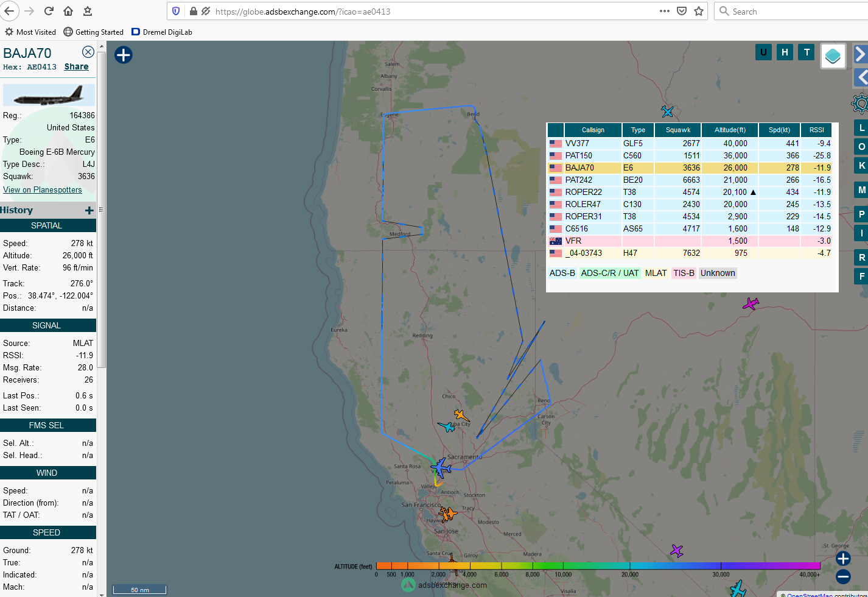Toggle the H map button
This screenshot has width=868, height=597.
click(x=785, y=52)
